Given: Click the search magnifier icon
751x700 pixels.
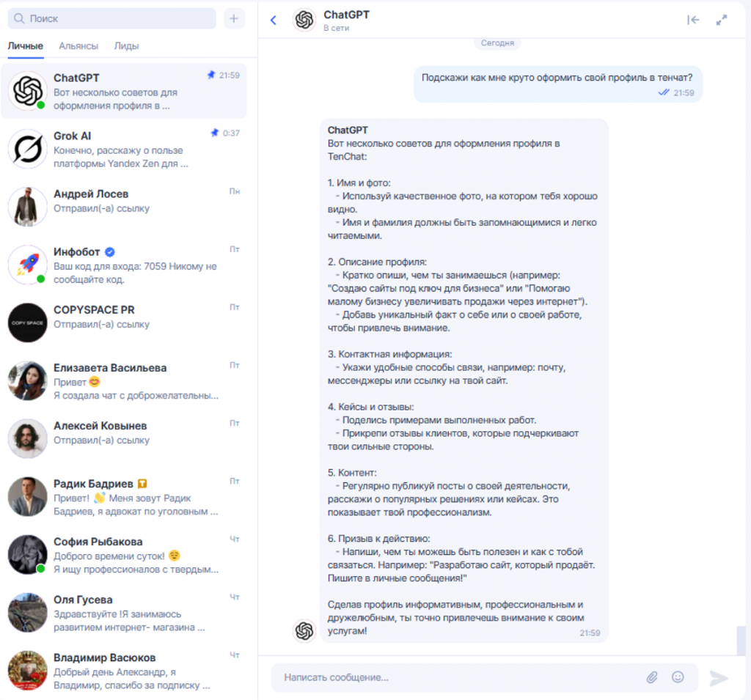Looking at the screenshot, I should pyautogui.click(x=19, y=18).
